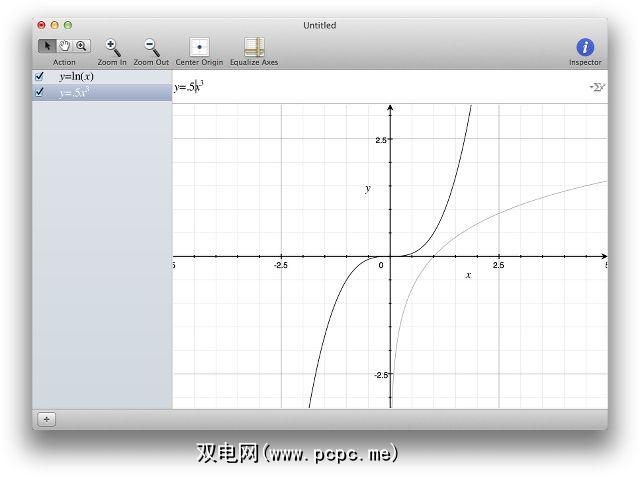Image resolution: width=640 pixels, height=477 pixels.
Task: Click the Zoom Out toolbar icon
Action: [x=151, y=47]
